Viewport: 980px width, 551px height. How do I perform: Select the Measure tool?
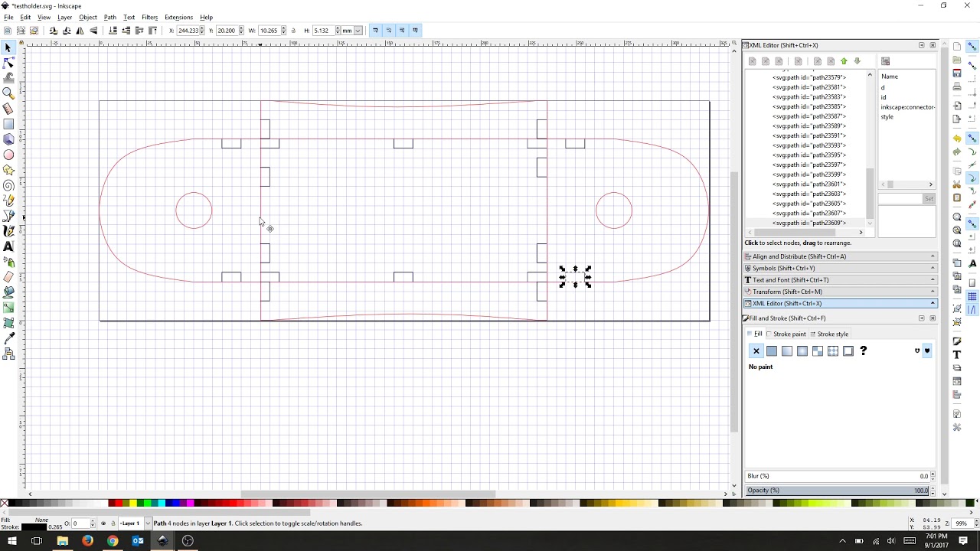8,109
